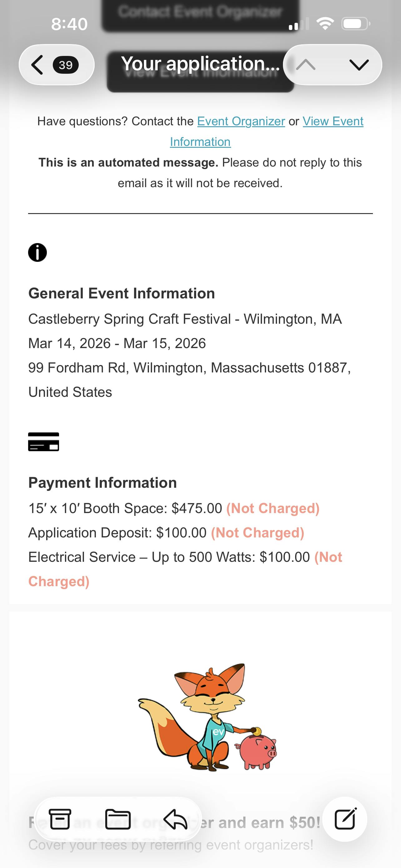Compose a new message
Image resolution: width=401 pixels, height=868 pixels.
coord(345,819)
